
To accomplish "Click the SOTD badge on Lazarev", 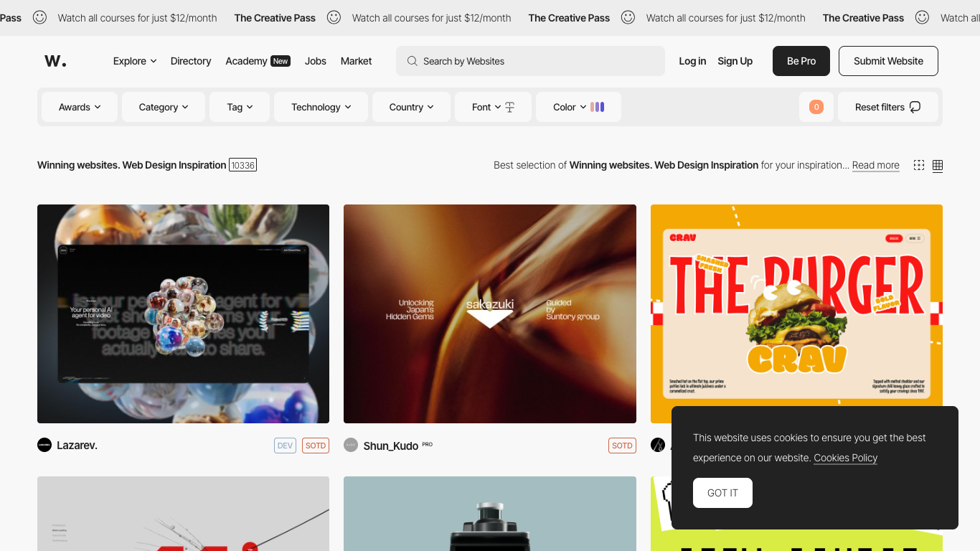I will [x=316, y=446].
